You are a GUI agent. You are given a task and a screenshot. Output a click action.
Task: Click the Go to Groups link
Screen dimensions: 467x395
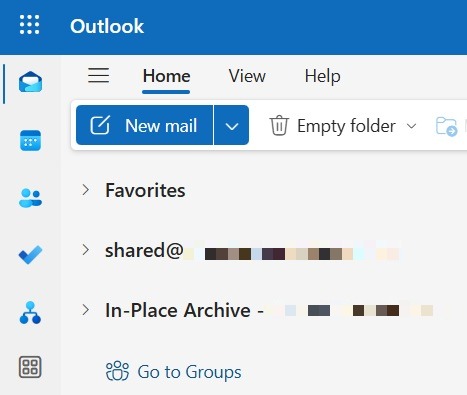pyautogui.click(x=173, y=371)
